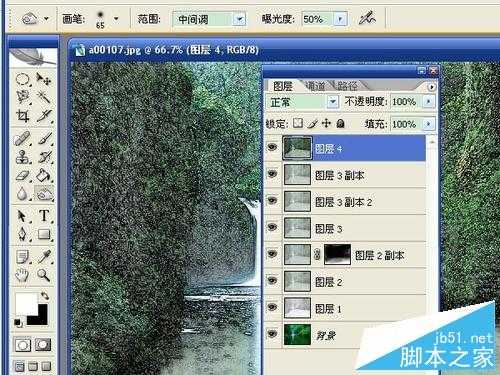Select the History Brush tool

pos(44,157)
